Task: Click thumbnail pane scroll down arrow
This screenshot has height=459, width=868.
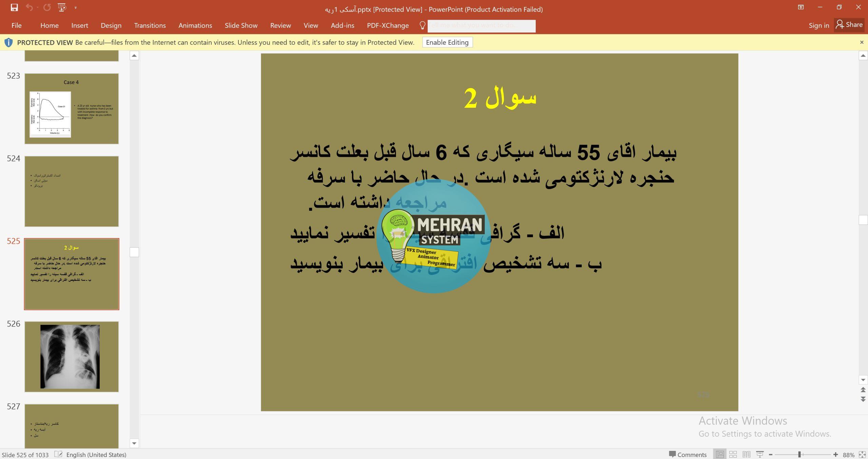Action: (134, 443)
